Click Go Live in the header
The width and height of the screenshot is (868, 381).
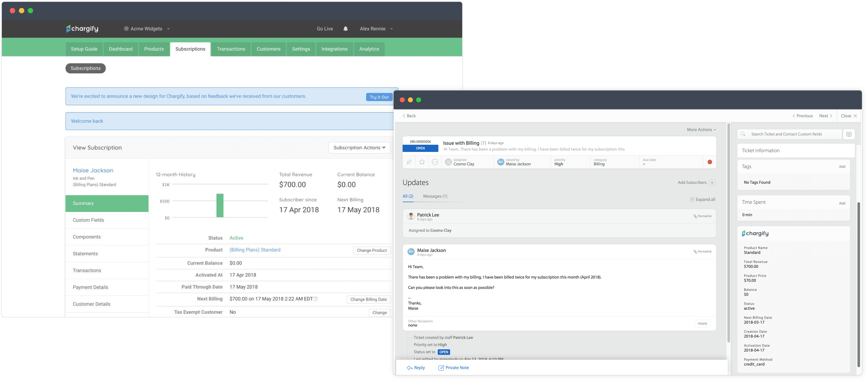pos(325,29)
